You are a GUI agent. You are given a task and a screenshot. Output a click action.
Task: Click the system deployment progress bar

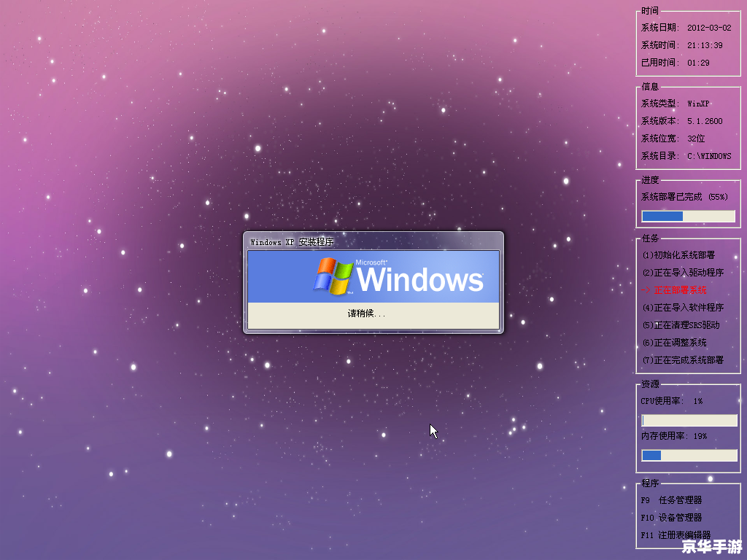689,216
